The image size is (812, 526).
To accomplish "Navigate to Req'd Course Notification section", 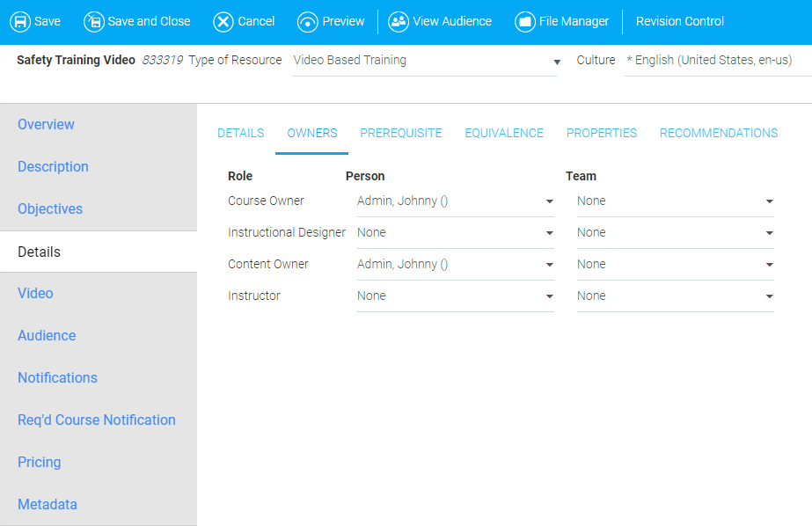I will 97,420.
